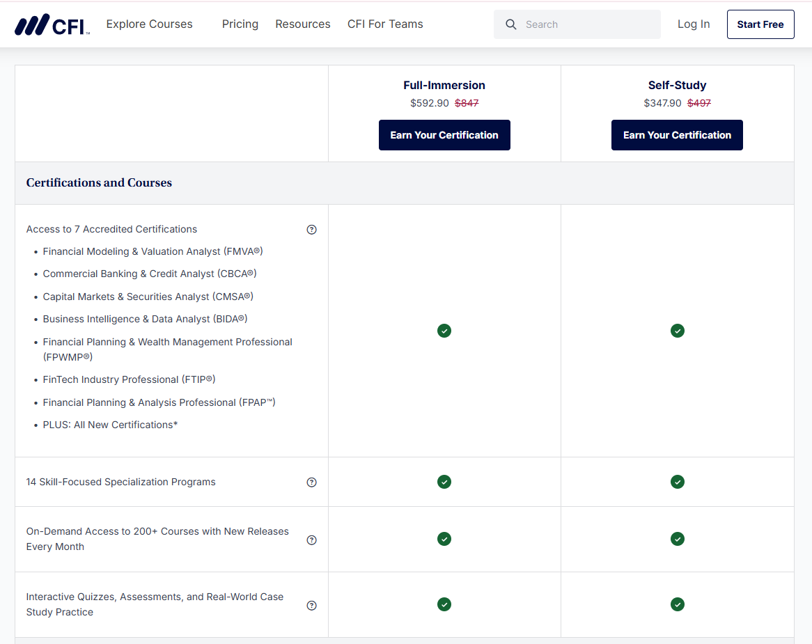Click the Start Free button
812x644 pixels.
tap(760, 24)
